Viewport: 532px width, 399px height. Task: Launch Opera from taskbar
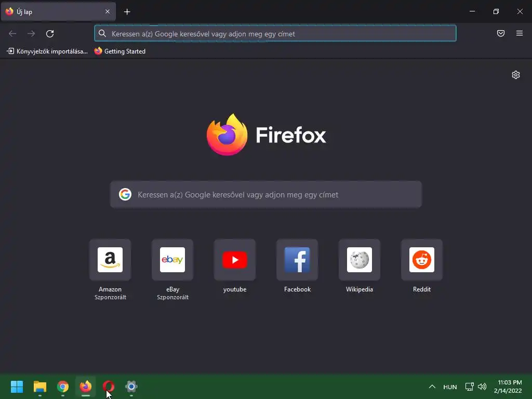(x=109, y=387)
